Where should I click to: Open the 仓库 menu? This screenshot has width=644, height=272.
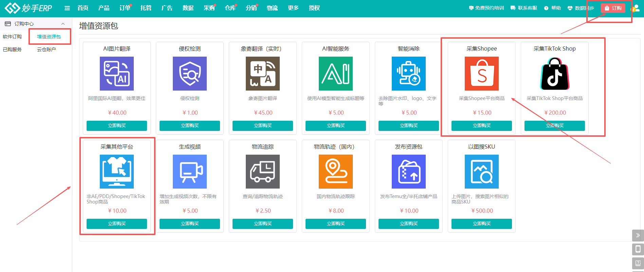(x=230, y=8)
